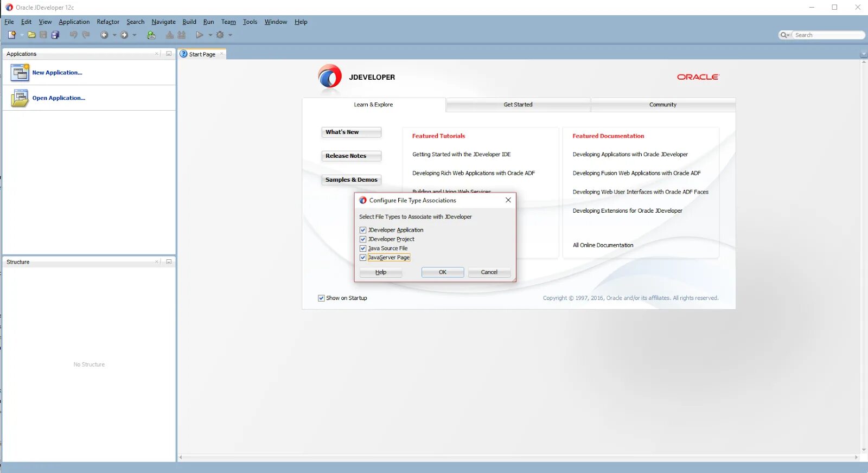Viewport: 868px width, 473px height.
Task: Open the search options dropdown arrow
Action: [x=789, y=35]
